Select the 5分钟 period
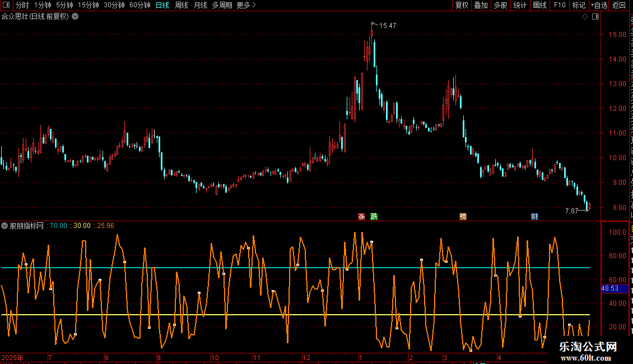 (x=64, y=5)
